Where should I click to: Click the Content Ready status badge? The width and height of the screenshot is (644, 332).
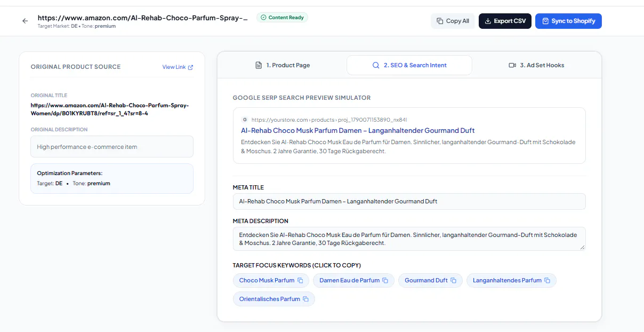pos(282,18)
